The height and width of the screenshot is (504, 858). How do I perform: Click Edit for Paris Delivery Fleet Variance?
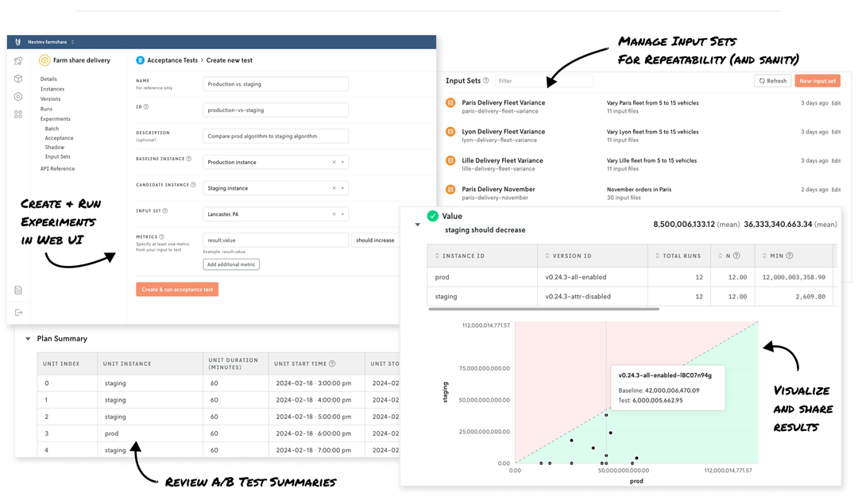click(x=836, y=102)
